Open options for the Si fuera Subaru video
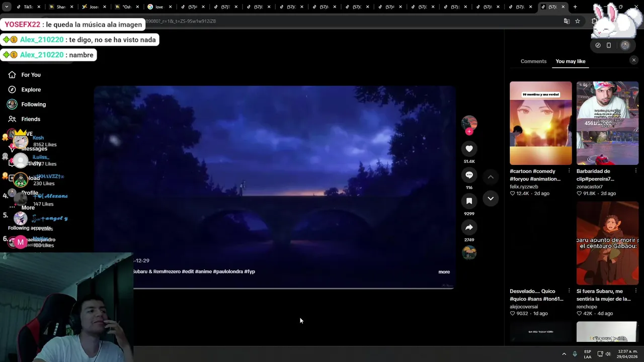 click(x=635, y=291)
